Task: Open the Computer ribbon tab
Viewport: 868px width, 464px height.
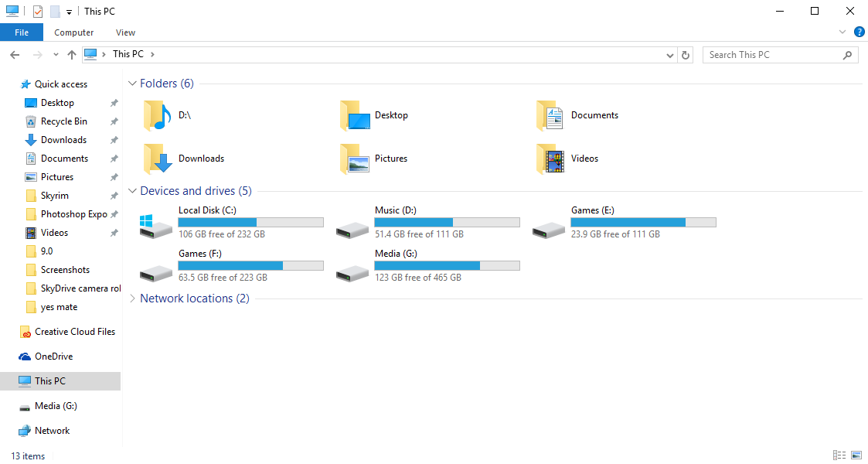Action: coord(73,32)
